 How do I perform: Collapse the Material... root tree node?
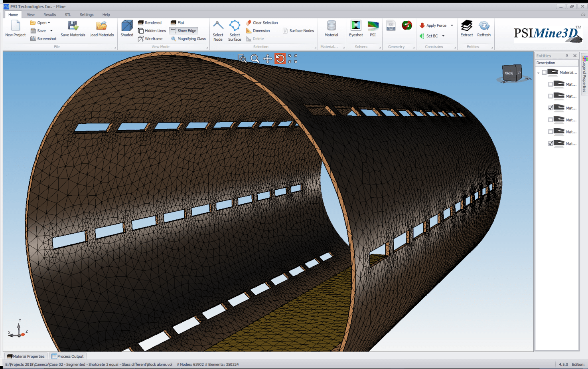click(539, 73)
